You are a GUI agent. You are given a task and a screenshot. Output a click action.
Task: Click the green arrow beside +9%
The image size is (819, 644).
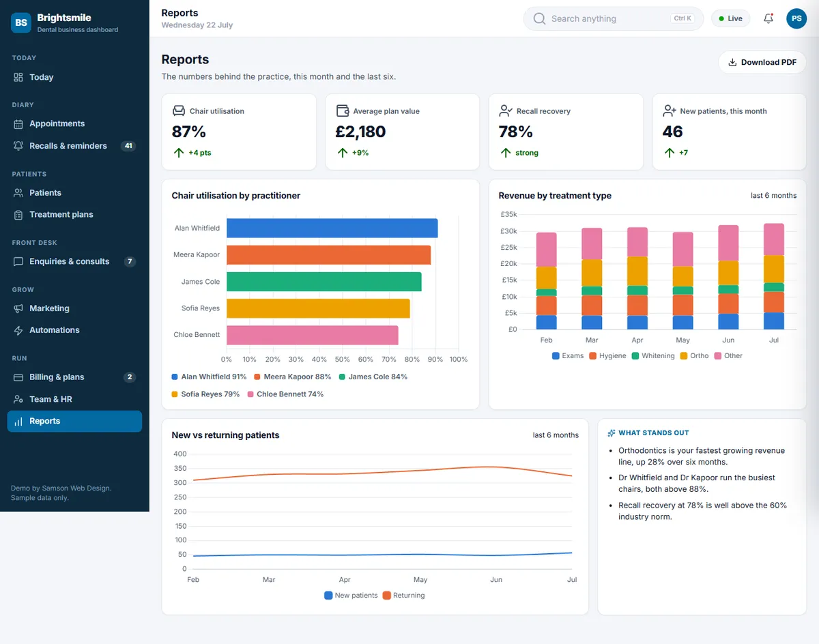pyautogui.click(x=343, y=153)
